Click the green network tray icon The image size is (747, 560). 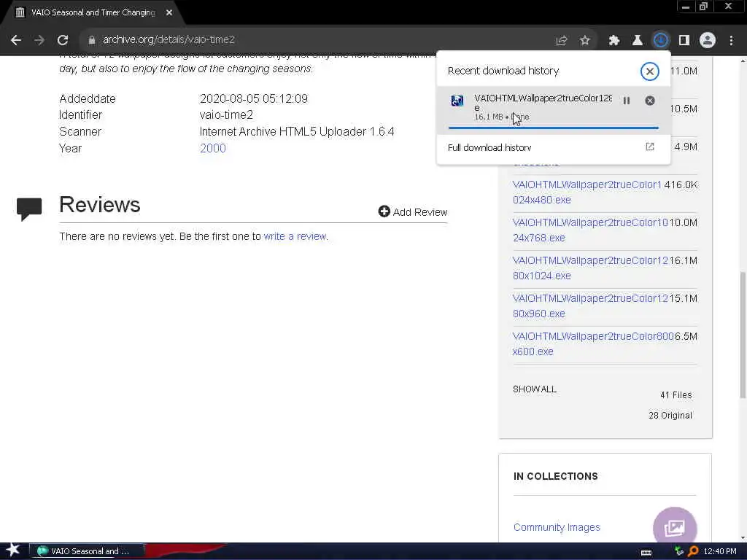[679, 551]
